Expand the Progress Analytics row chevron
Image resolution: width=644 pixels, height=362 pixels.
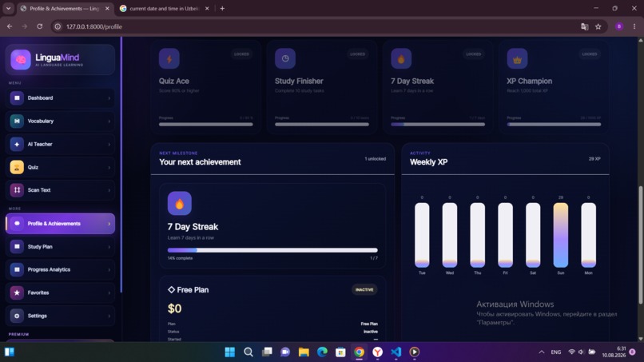(109, 270)
